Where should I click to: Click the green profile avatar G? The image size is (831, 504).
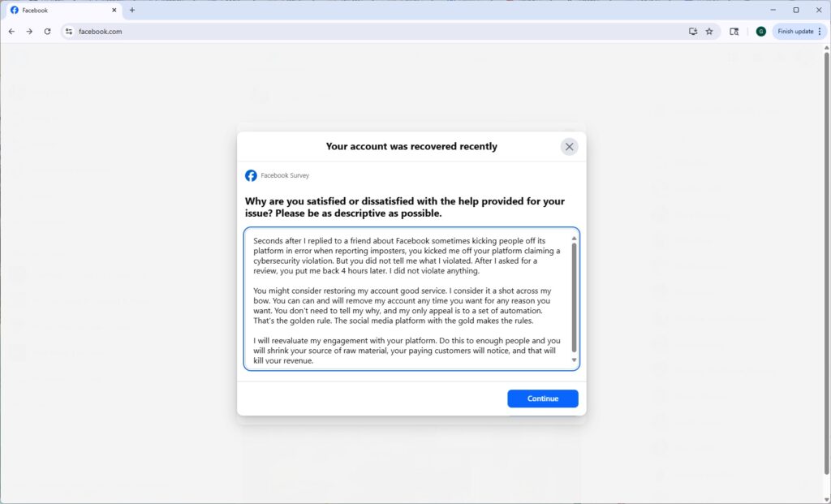point(760,31)
